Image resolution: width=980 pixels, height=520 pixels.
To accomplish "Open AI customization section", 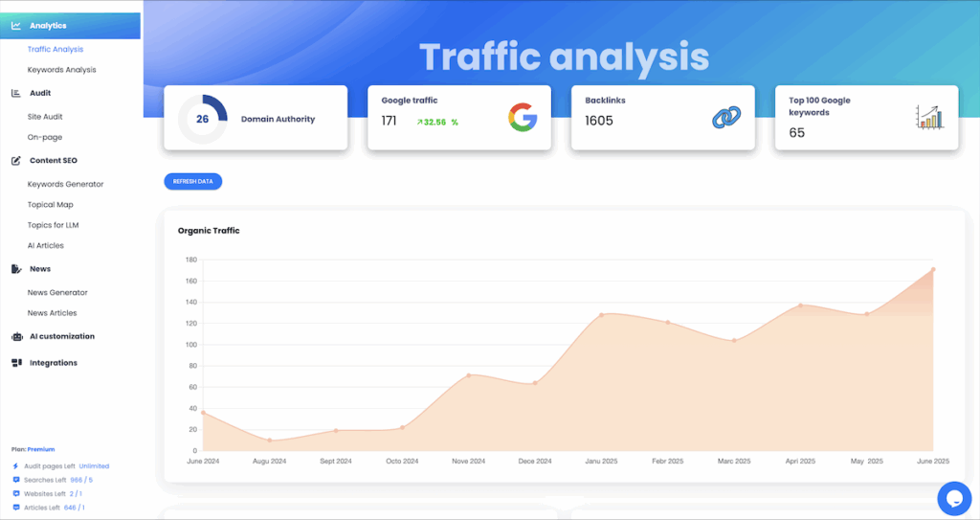I will coord(62,337).
